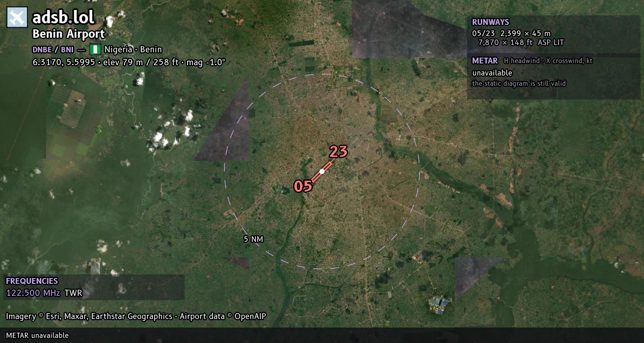Image resolution: width=644 pixels, height=343 pixels.
Task: Click the "adsb.lol" site title
Action: 64,17
